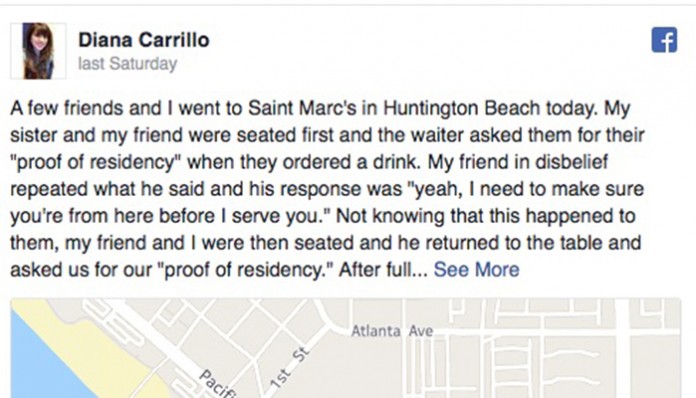Click the ellipsis before See More

point(420,271)
